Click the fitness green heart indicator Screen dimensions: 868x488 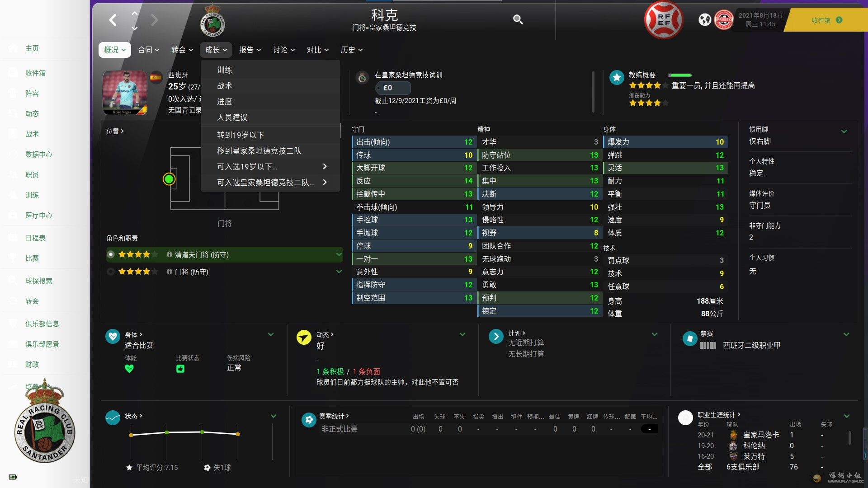point(129,369)
